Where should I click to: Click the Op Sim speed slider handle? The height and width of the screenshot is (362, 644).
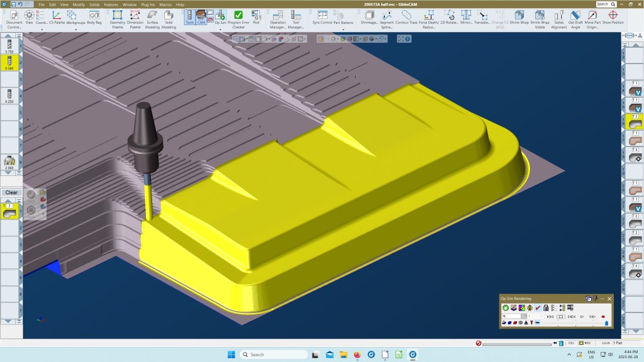pos(606,323)
